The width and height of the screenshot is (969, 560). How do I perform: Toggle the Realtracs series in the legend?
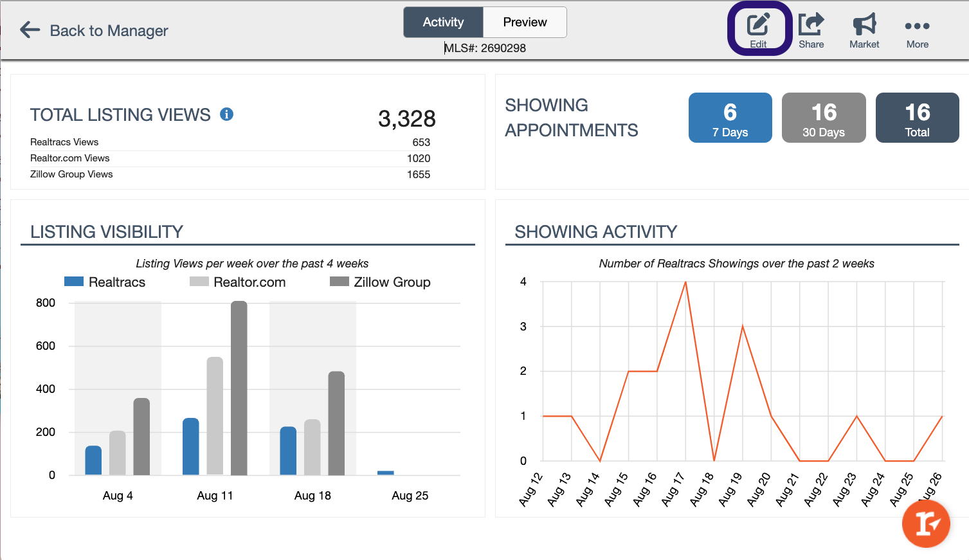pyautogui.click(x=105, y=282)
